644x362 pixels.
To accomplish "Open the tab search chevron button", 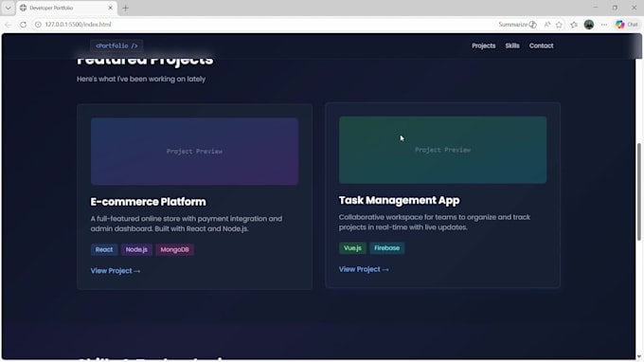I will (x=8, y=8).
